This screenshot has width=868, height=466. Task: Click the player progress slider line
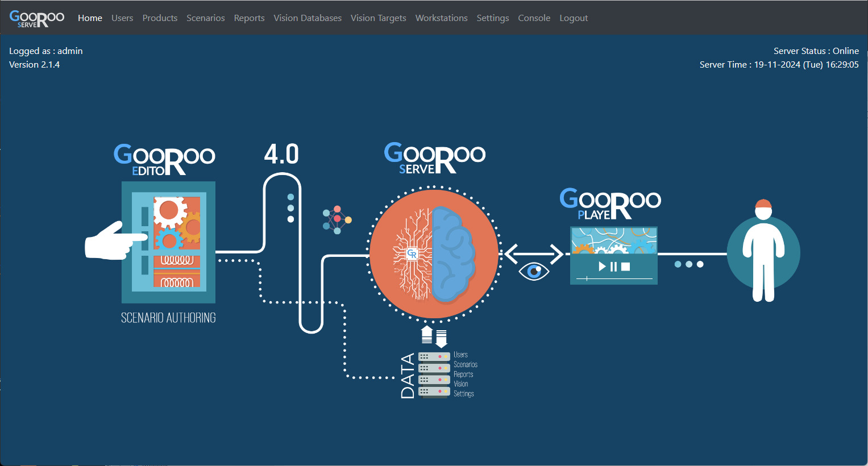614,278
